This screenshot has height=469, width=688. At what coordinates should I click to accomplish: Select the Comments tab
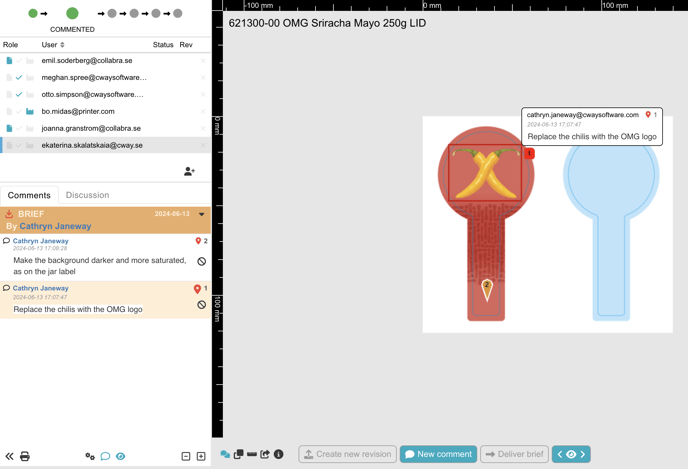(29, 195)
